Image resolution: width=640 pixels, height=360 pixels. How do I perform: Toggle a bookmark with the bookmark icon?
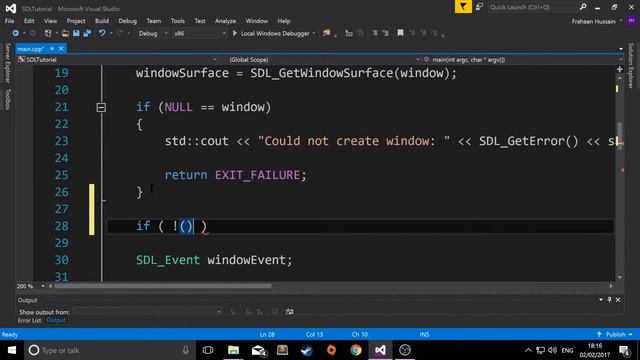(x=400, y=33)
